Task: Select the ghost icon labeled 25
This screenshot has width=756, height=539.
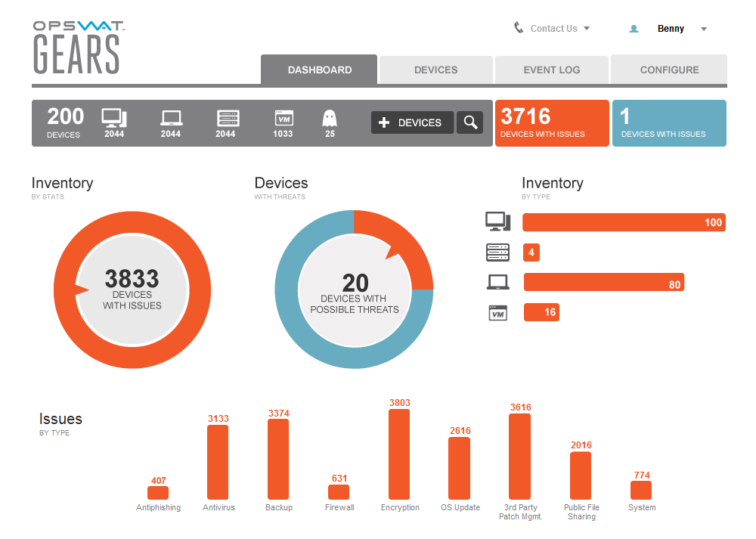Action: (x=330, y=118)
